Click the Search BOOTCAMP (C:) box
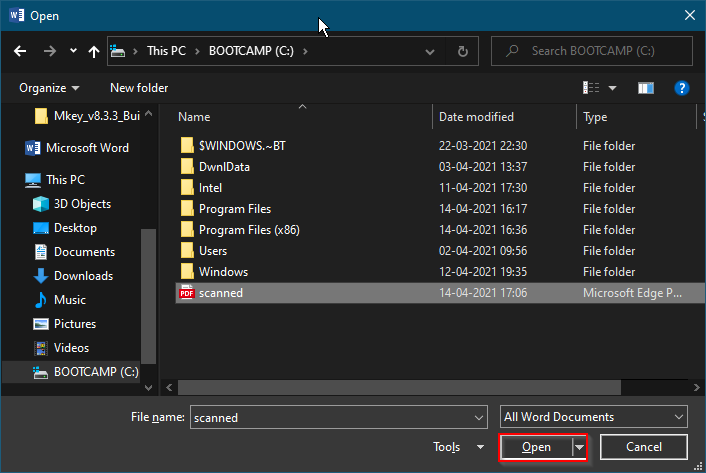The height and width of the screenshot is (473, 706). tap(600, 51)
